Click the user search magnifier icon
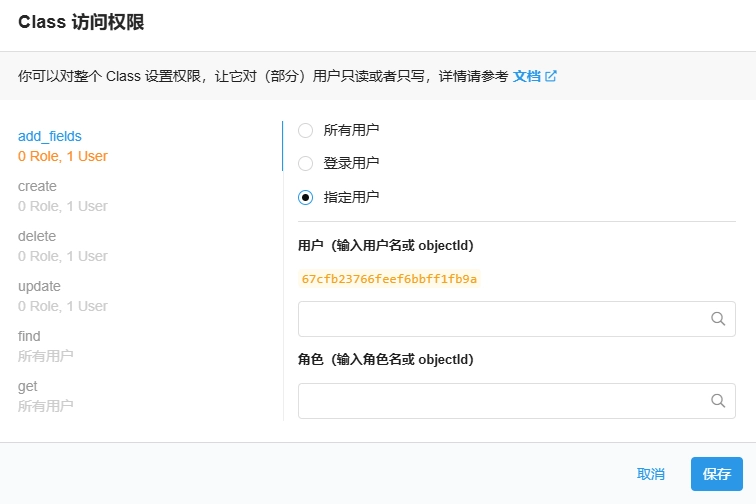 click(x=717, y=319)
